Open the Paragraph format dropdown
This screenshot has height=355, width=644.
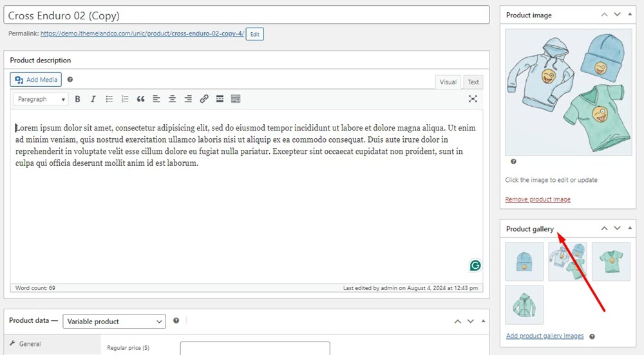coord(41,99)
